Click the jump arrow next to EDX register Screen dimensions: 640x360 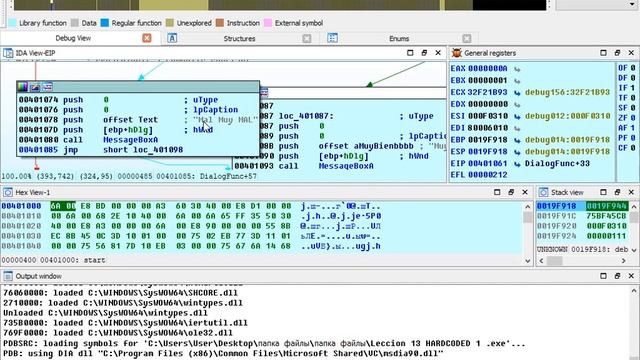[517, 104]
